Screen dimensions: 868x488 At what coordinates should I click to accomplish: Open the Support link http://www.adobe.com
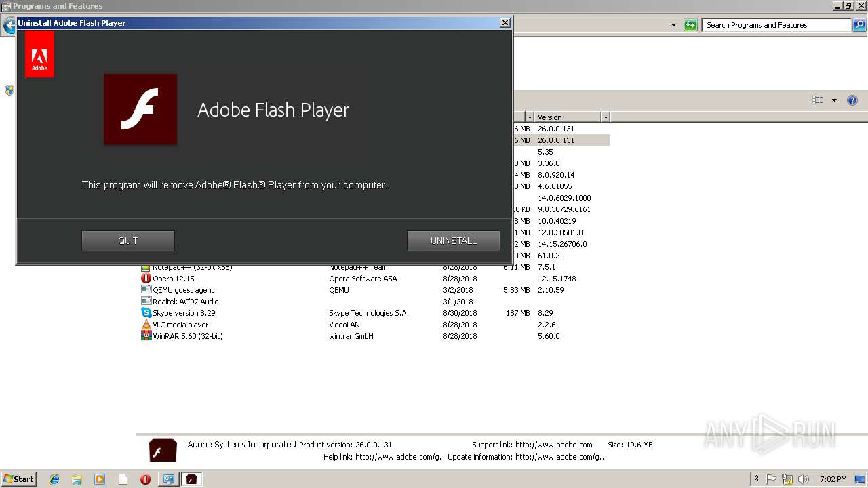[x=553, y=445]
